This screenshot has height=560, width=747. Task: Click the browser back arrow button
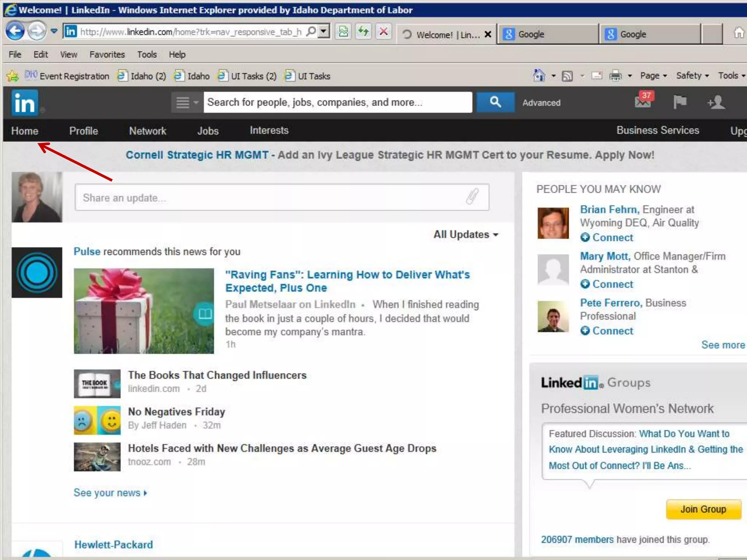point(15,31)
